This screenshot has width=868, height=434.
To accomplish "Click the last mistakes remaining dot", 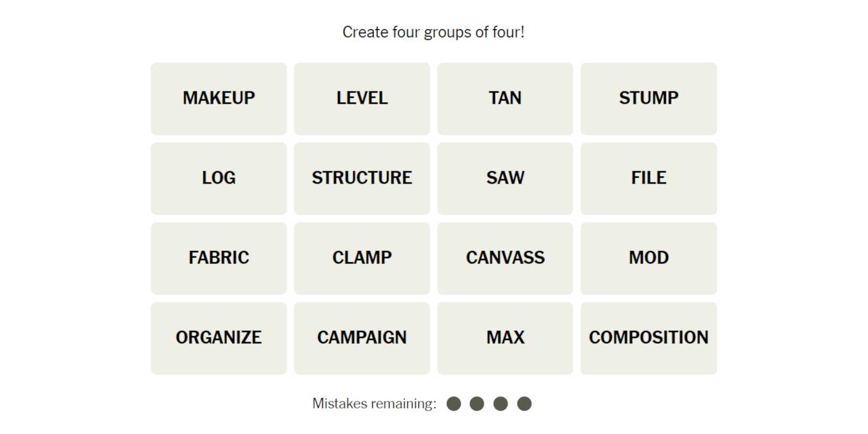I will tap(524, 403).
